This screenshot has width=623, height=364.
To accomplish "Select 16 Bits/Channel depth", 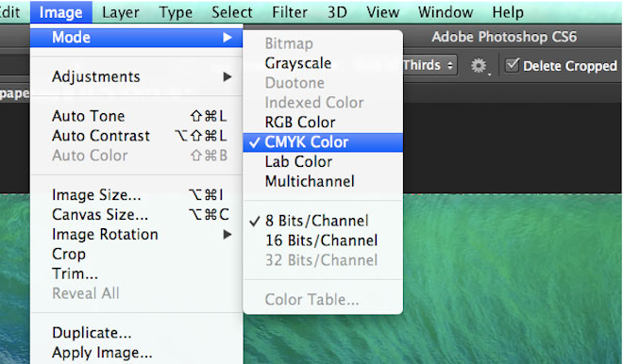I will [x=323, y=240].
